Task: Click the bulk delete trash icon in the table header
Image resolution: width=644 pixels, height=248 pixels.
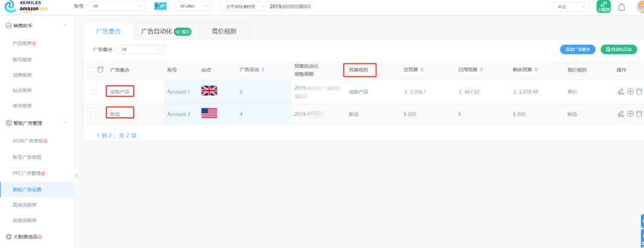Action: click(x=101, y=70)
